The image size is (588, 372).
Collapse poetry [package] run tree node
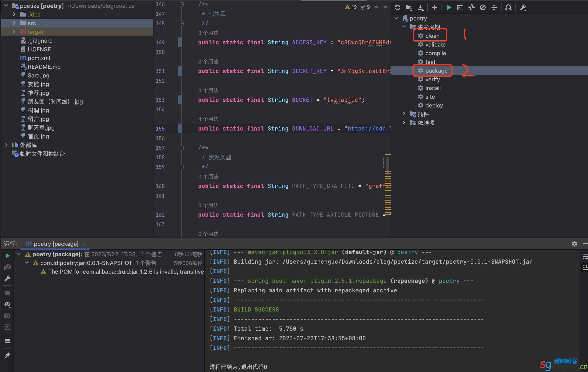(19, 254)
